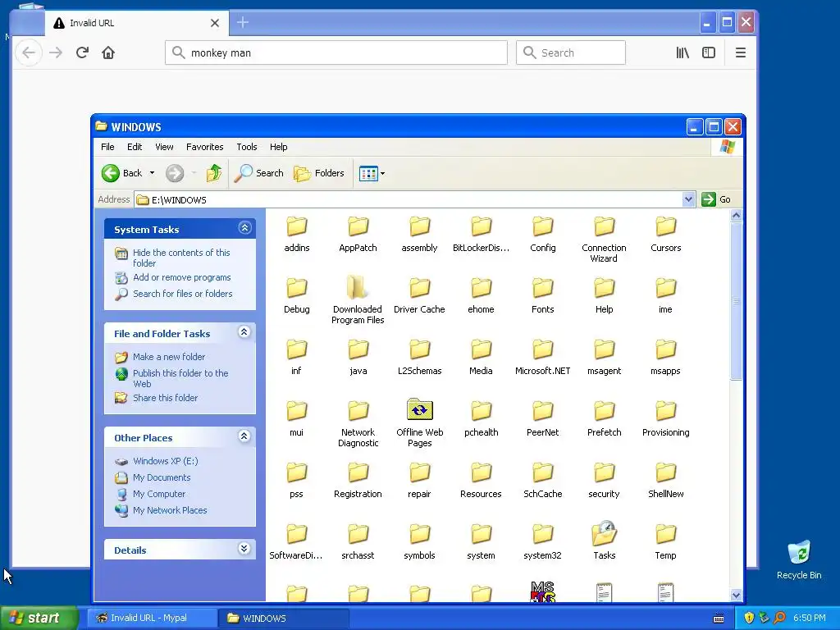Screen dimensions: 840x630
Task: Select the Microsoft.NET folder icon
Action: coord(543,349)
